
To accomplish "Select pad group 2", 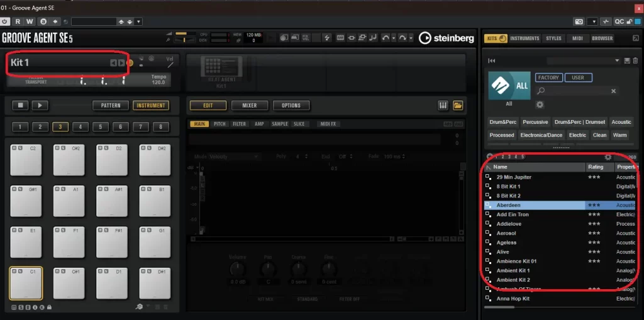I will coord(40,127).
